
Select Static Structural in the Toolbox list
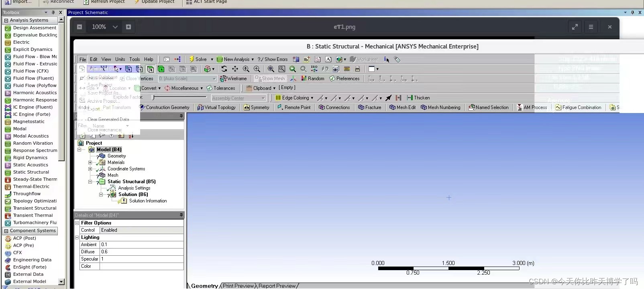[31, 172]
